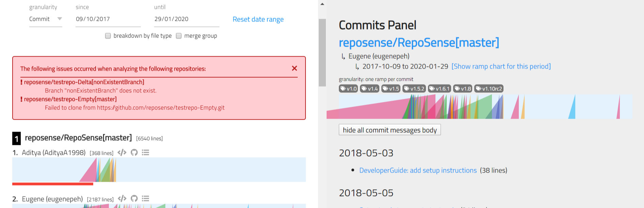Open the DeveloperGuide setup instructions commit

418,170
